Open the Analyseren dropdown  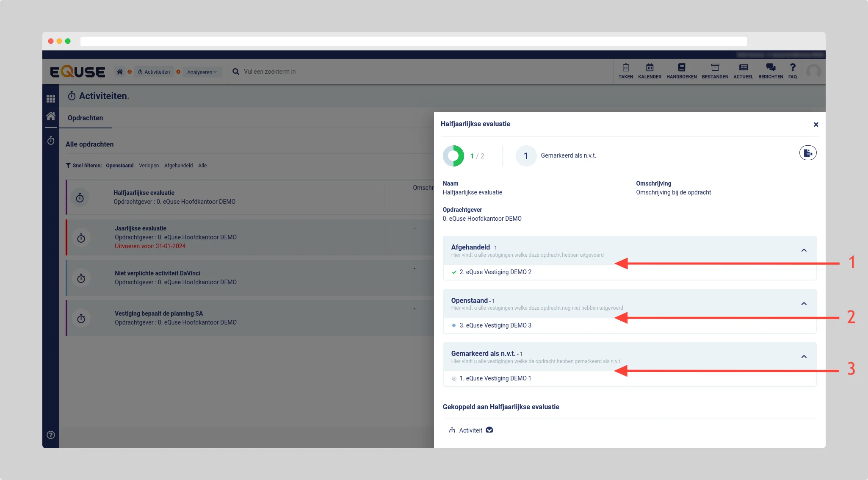202,72
